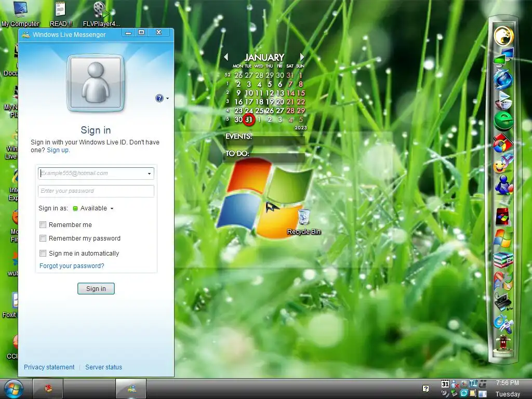Click the JANUARY month title on calendar
This screenshot has height=399, width=532.
tap(264, 57)
